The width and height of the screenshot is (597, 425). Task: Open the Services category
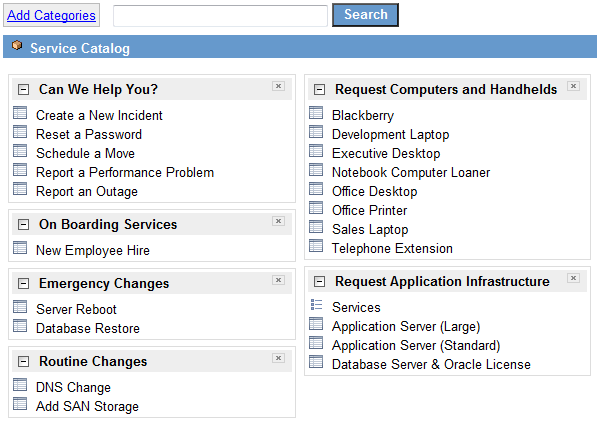point(356,307)
